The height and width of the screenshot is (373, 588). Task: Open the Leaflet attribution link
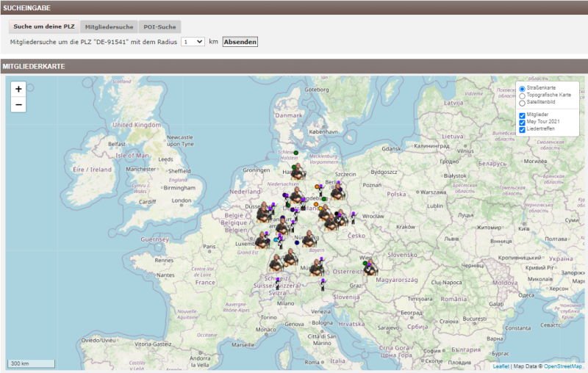tap(501, 366)
